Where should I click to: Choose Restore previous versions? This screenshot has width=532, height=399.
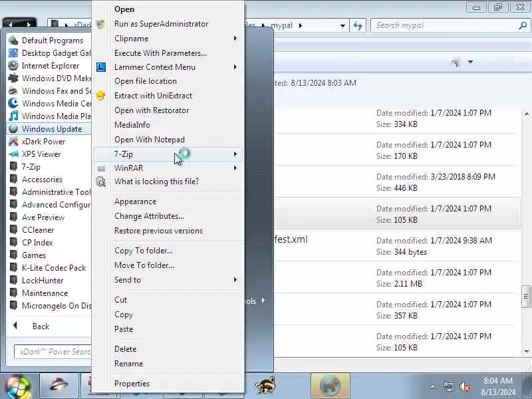coord(168,231)
